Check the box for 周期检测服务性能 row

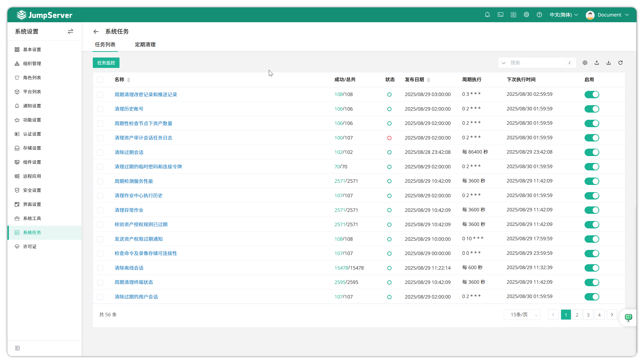[x=100, y=181]
